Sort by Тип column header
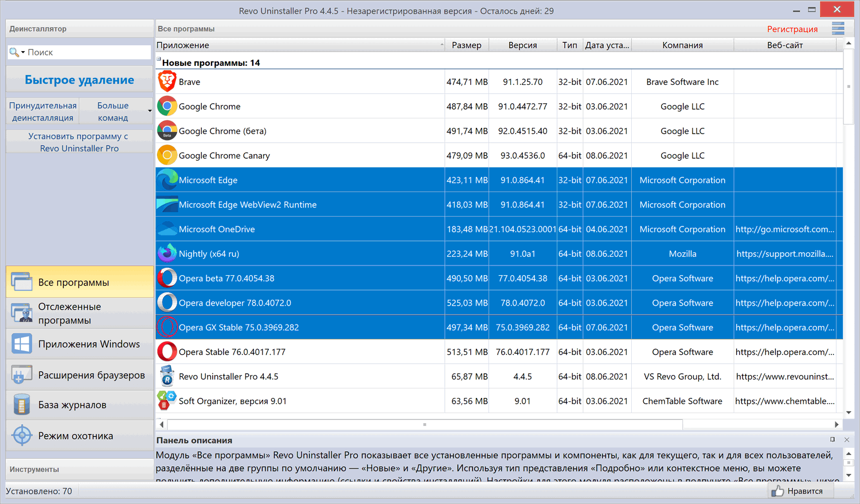The width and height of the screenshot is (860, 504). tap(570, 45)
